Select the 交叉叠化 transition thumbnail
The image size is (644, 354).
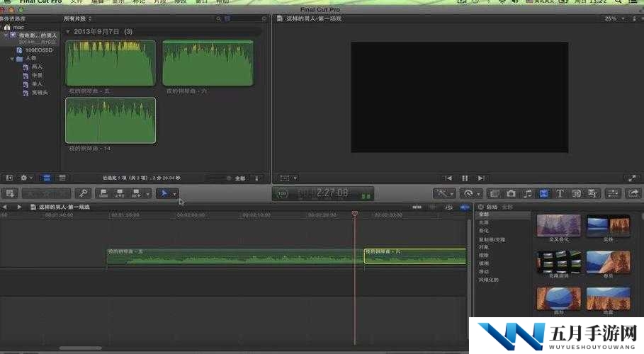(x=558, y=225)
